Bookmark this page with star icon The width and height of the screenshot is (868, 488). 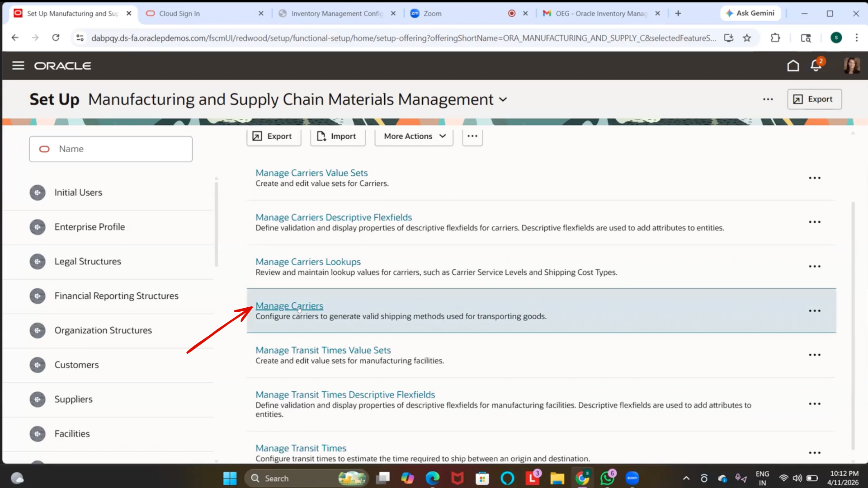747,38
